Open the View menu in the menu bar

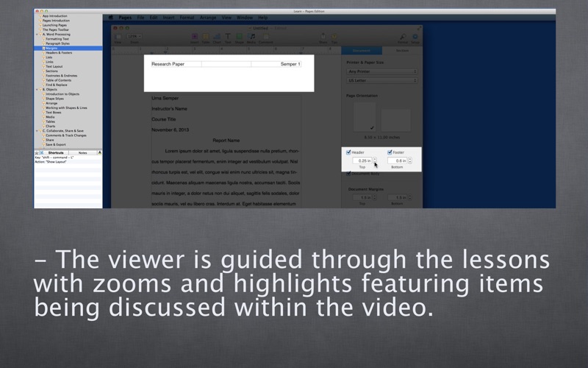[226, 17]
